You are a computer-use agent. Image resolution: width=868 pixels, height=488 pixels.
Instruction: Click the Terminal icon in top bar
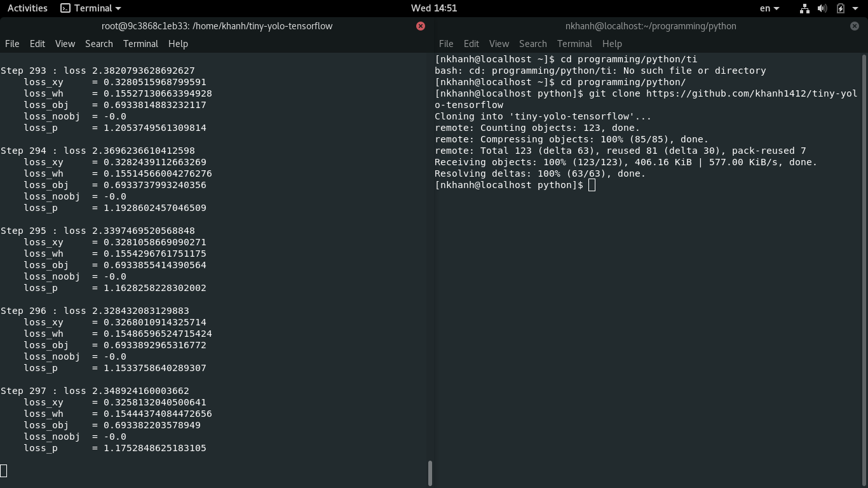(65, 8)
